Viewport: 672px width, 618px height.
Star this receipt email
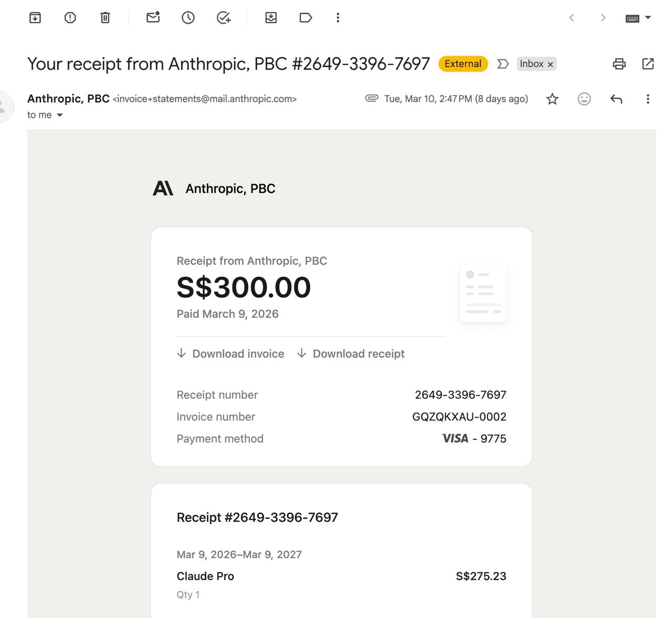[x=552, y=99]
